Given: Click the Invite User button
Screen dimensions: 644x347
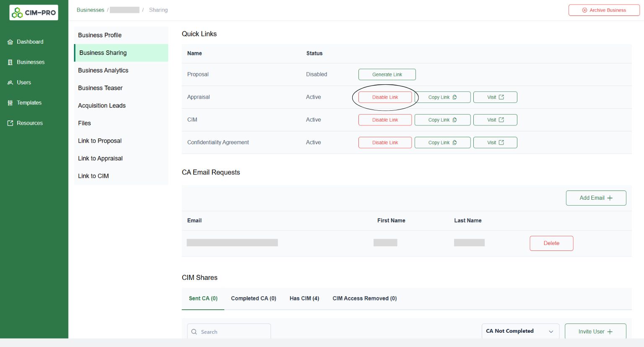Looking at the screenshot, I should tap(595, 331).
